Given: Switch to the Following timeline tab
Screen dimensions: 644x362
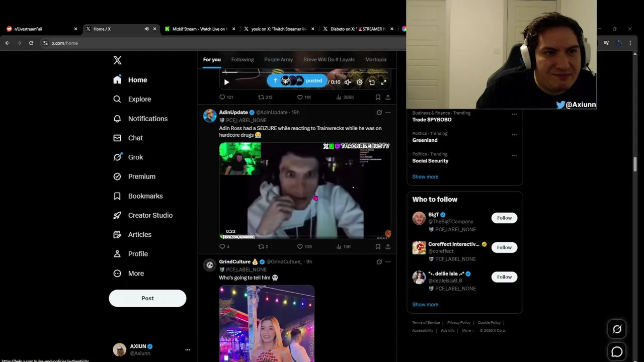Looking at the screenshot, I should click(x=243, y=59).
